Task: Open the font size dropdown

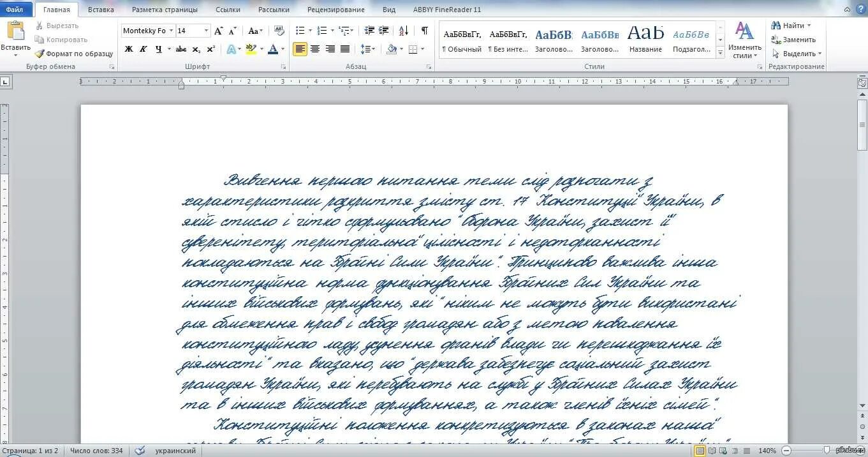Action: (x=206, y=31)
